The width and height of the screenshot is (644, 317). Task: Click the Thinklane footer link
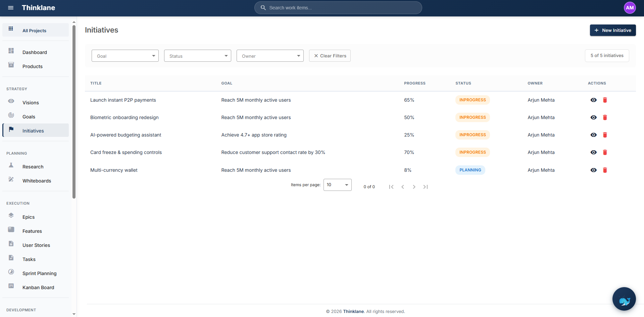coord(353,311)
